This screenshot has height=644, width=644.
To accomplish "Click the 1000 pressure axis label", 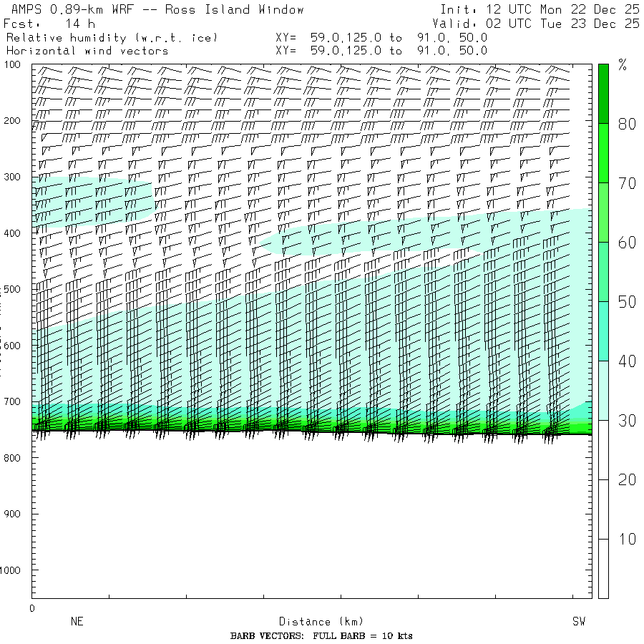I will pos(10,570).
